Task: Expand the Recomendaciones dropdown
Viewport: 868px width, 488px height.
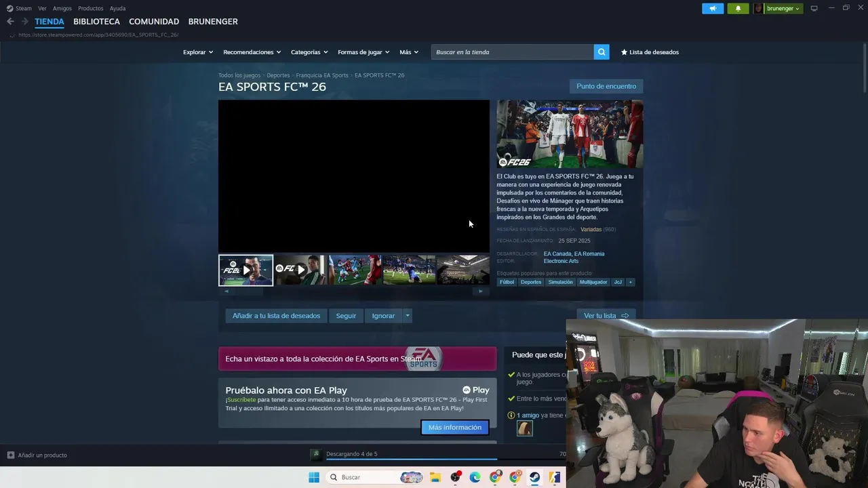Action: (252, 52)
